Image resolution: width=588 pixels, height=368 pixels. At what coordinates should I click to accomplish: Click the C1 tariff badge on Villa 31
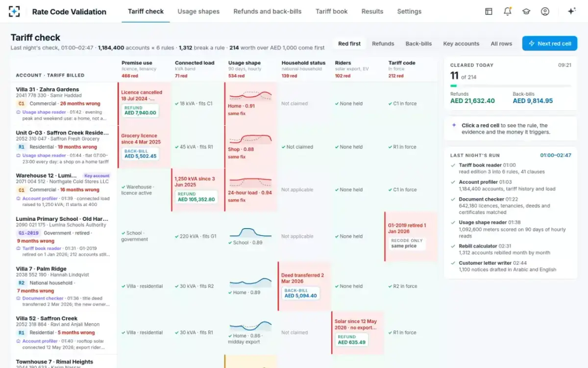[21, 104]
